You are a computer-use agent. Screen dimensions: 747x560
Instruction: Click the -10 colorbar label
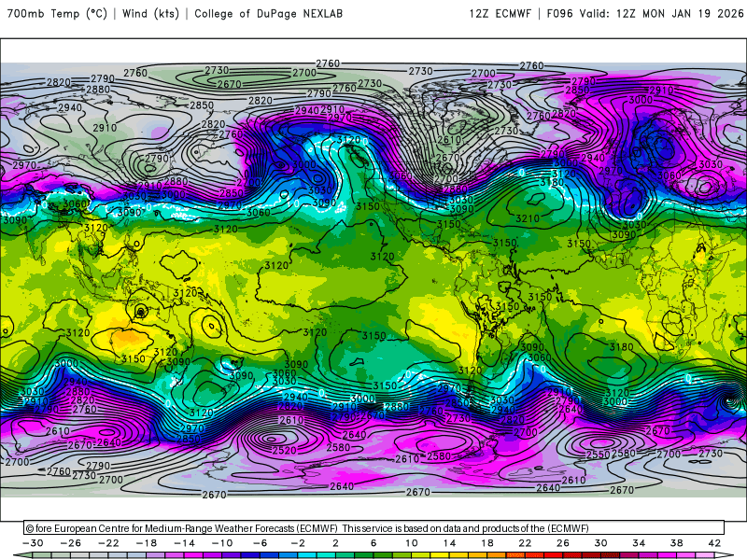point(222,543)
